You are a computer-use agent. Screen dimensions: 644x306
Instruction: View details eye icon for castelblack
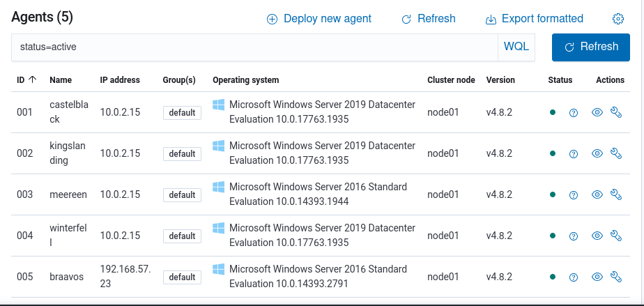[597, 112]
